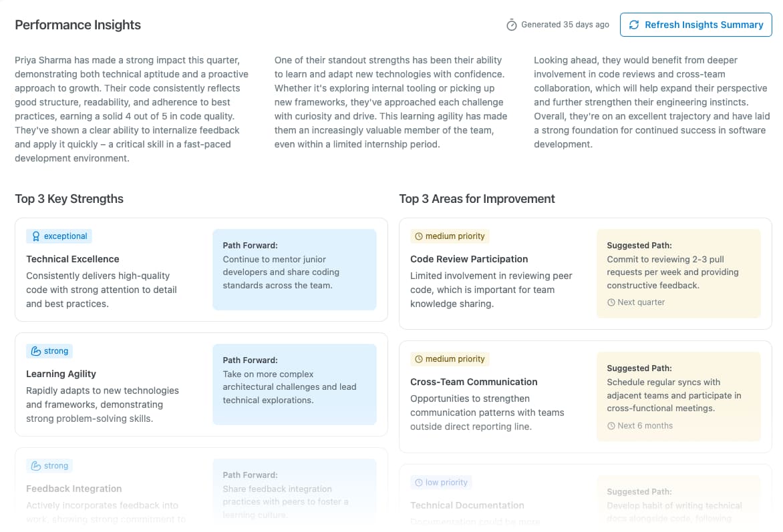Click the thumbs-up icon on Feedback Integration's strong badge
The image size is (783, 532).
38,465
